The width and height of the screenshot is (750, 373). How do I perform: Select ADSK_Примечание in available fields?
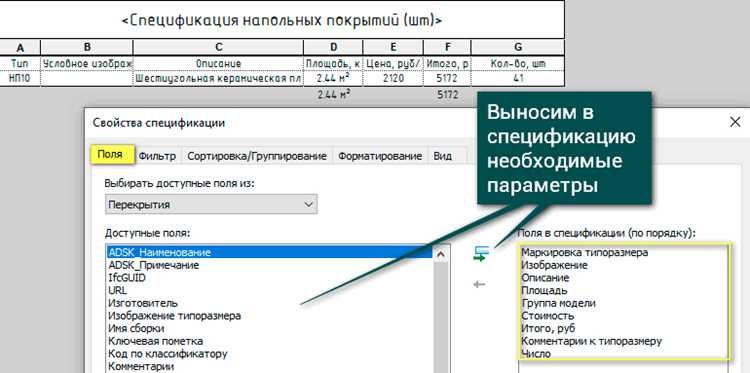(x=270, y=264)
